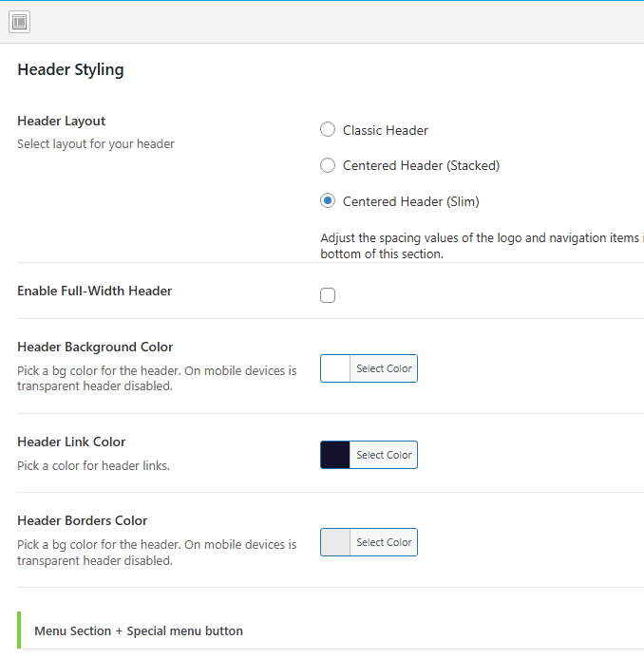Screen dimensions: 644x658
Task: Select the Classic Header radio button
Action: pos(328,130)
